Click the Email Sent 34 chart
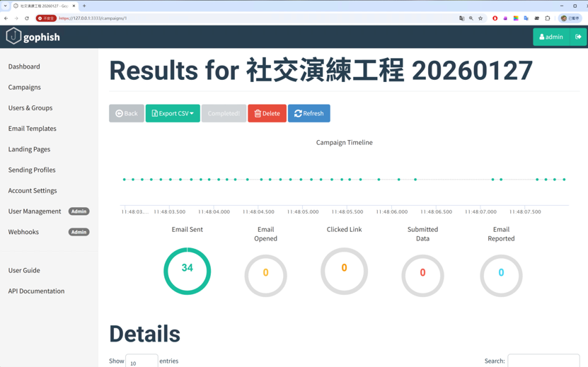This screenshot has height=367, width=588. (187, 271)
